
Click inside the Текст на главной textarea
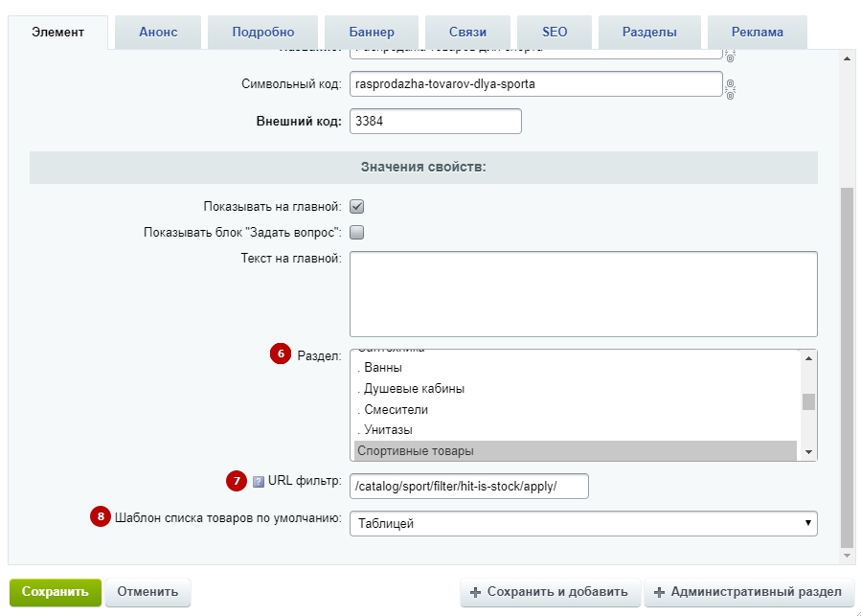point(583,294)
